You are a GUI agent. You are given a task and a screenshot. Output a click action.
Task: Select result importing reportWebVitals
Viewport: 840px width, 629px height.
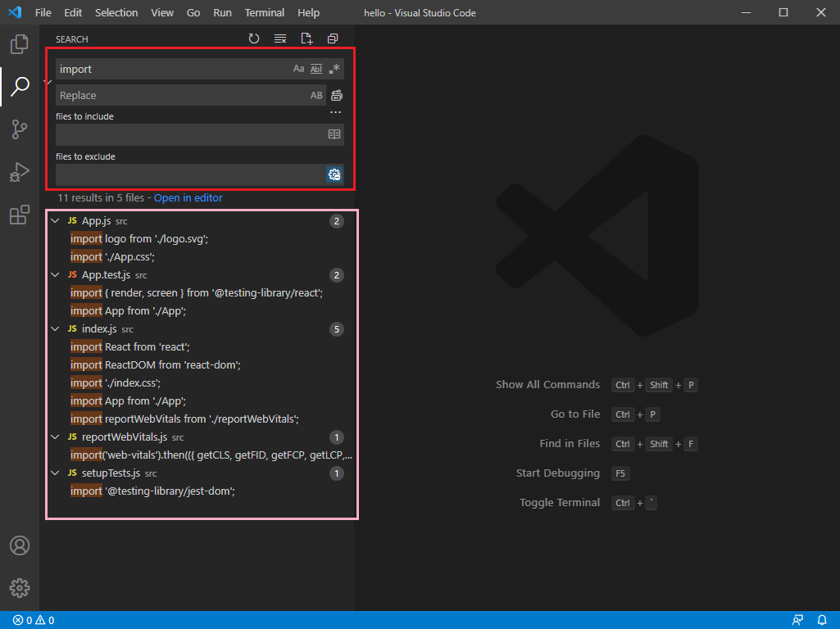tap(199, 419)
